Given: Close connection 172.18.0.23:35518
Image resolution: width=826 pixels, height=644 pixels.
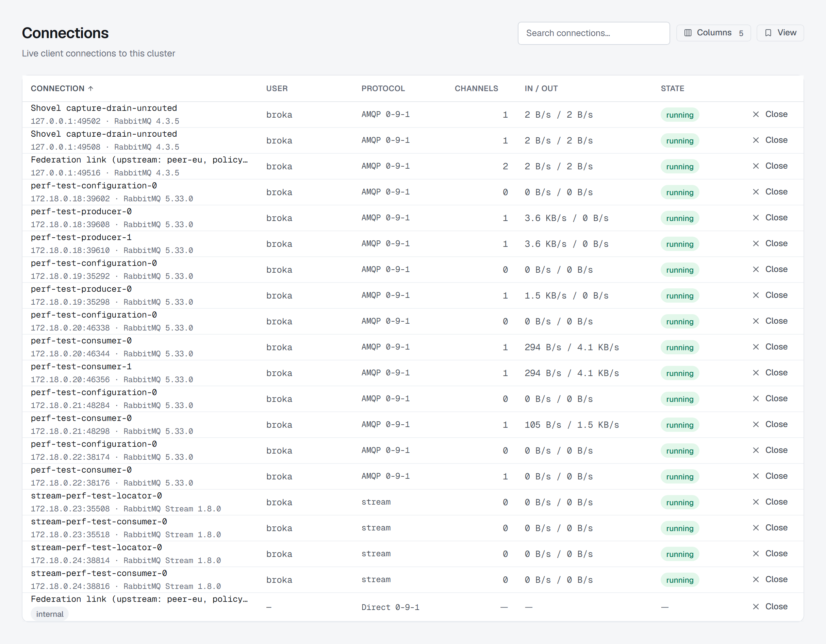Looking at the screenshot, I should pos(770,528).
